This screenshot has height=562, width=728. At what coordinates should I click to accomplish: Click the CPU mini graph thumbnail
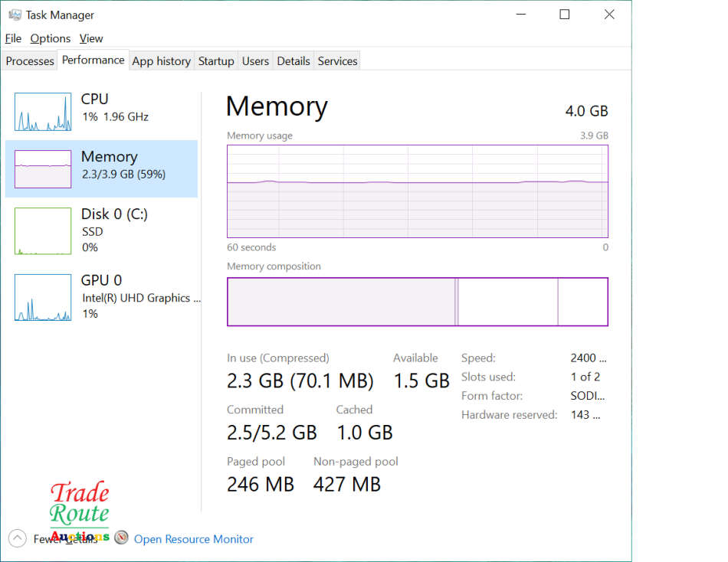pos(43,112)
